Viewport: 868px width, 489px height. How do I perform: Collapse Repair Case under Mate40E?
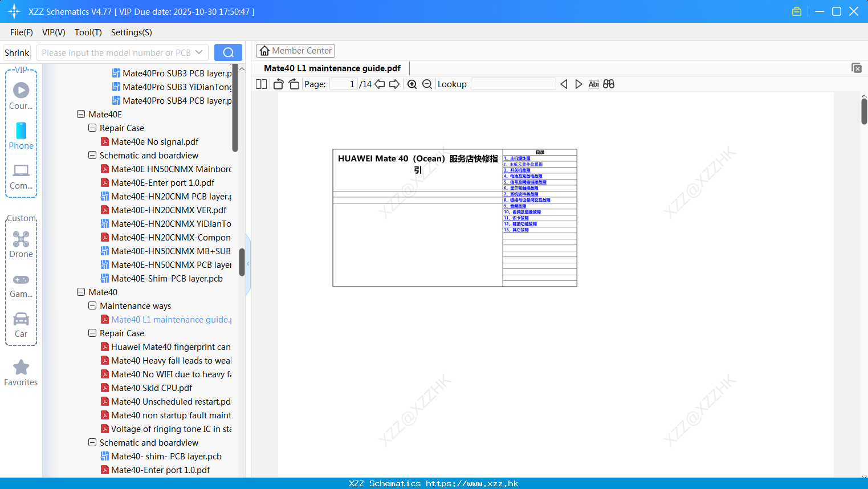pos(92,128)
